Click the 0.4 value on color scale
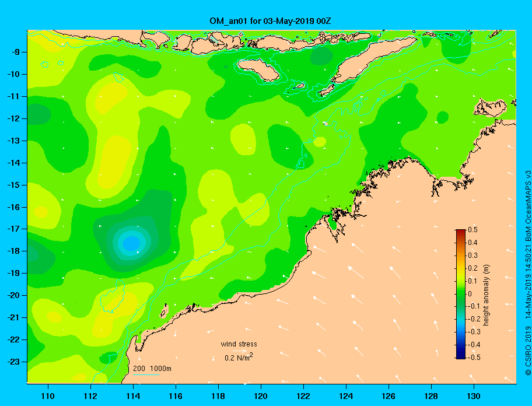 coord(473,243)
